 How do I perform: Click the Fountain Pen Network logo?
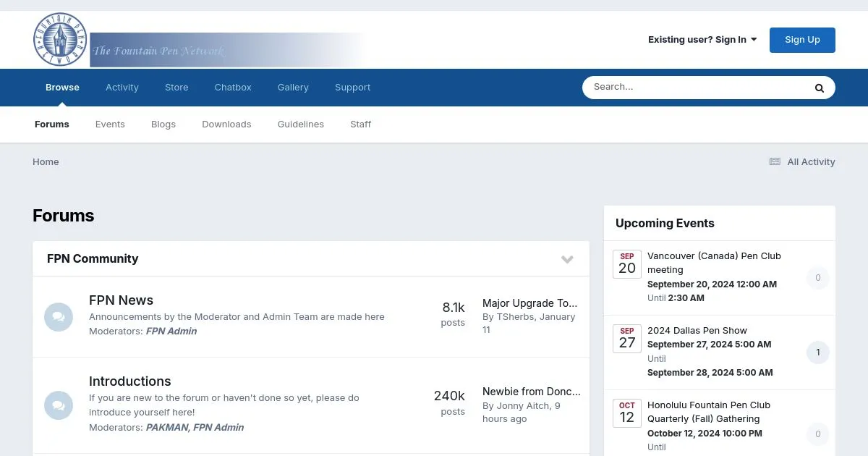pos(200,40)
